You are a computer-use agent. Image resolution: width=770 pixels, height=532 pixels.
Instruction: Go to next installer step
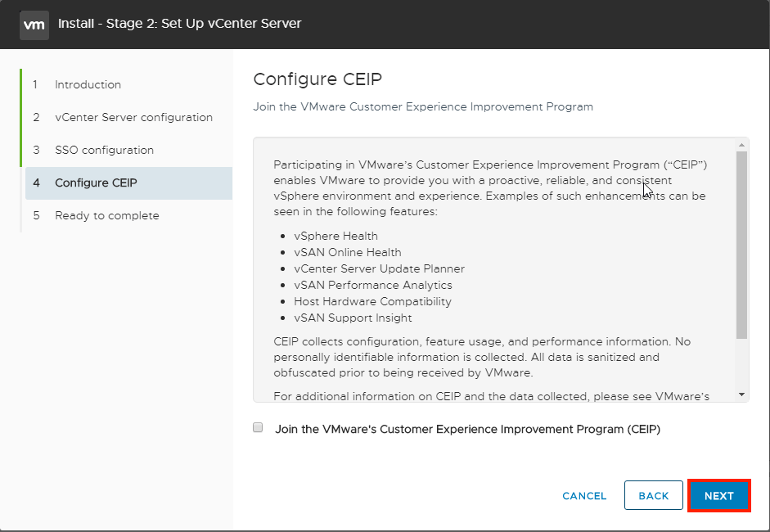point(719,496)
